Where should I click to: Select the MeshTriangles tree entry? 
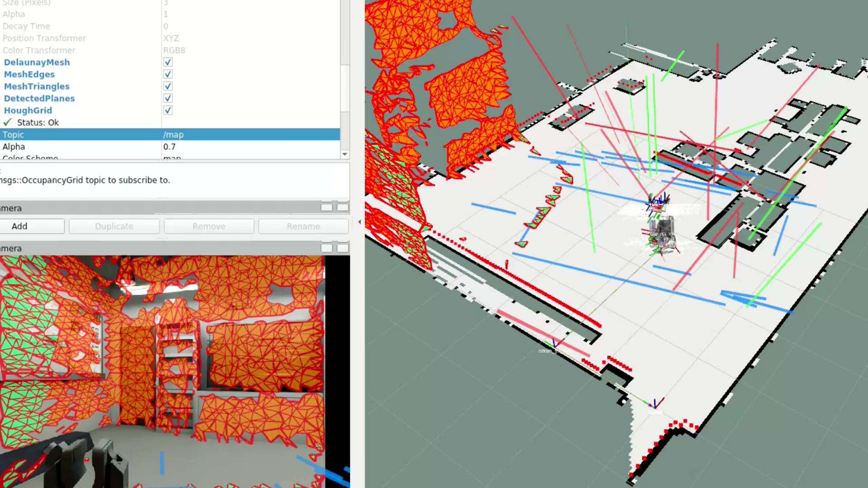[x=37, y=86]
